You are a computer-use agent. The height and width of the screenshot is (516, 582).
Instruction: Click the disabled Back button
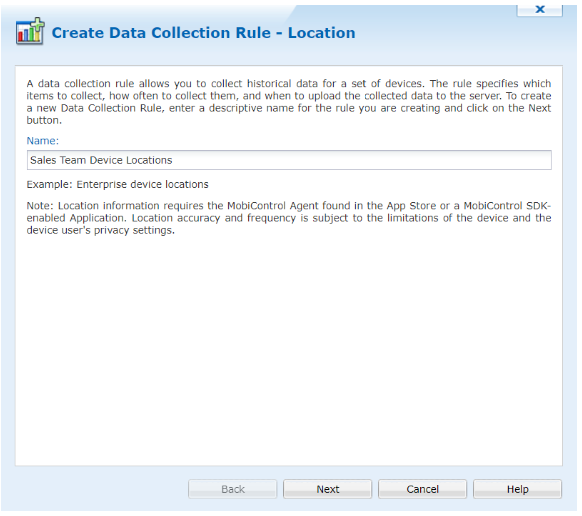[x=233, y=489]
